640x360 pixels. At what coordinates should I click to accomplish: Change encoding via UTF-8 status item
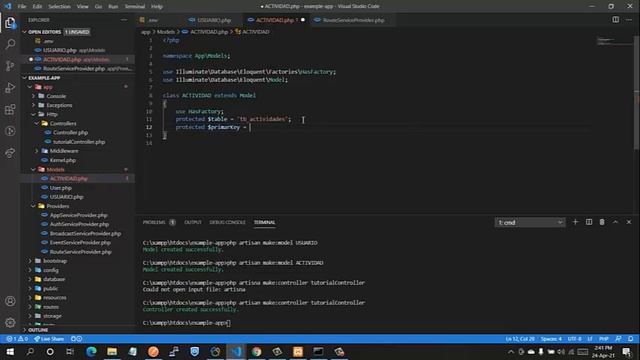pyautogui.click(x=574, y=339)
